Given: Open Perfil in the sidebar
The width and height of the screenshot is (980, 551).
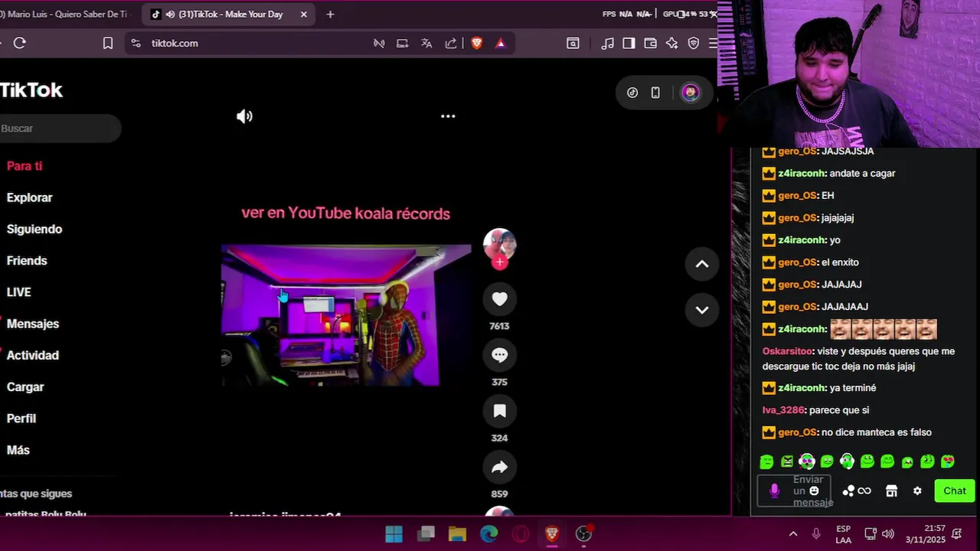Looking at the screenshot, I should point(21,419).
